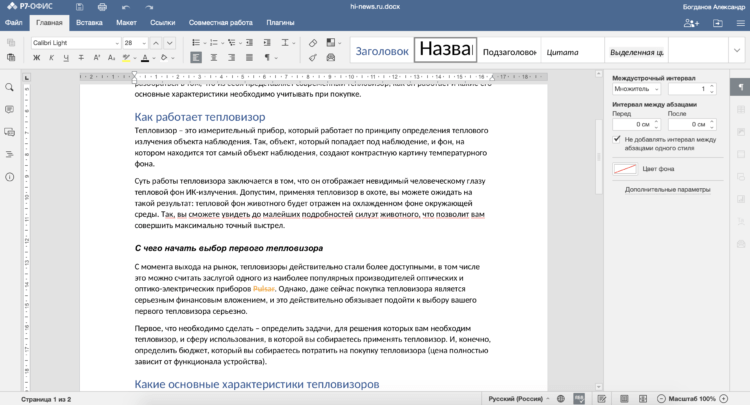Decrease font size with down arrow

169,43
